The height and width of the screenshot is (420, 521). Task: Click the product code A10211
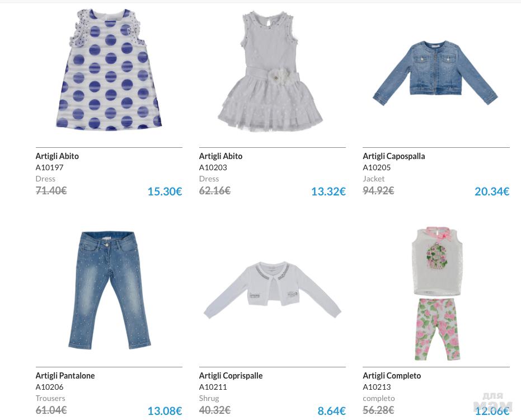click(213, 387)
